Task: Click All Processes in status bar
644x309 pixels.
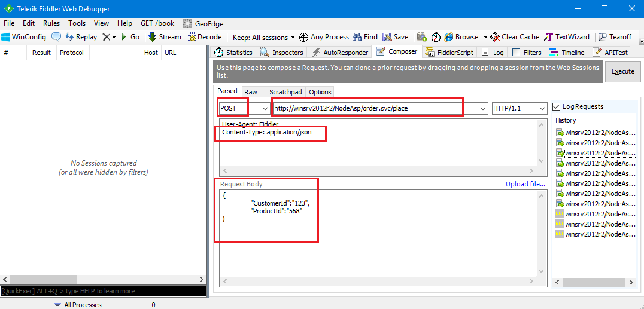Action: pos(82,305)
